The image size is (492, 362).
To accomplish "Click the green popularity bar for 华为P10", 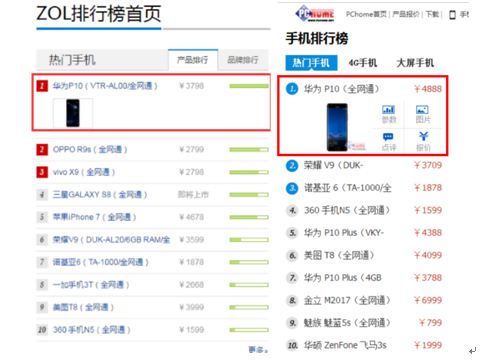I will point(249,86).
